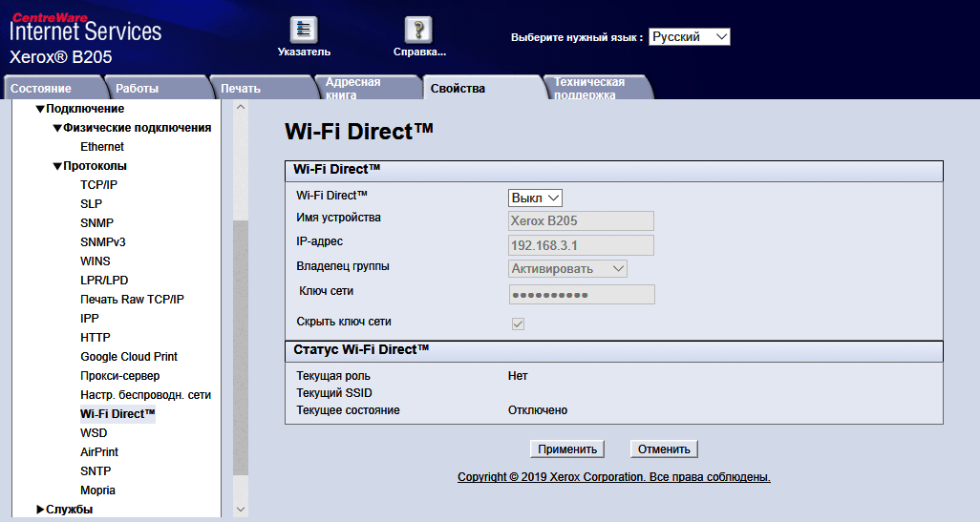Click the IP-адрес field
This screenshot has height=522, width=980.
pyautogui.click(x=582, y=245)
